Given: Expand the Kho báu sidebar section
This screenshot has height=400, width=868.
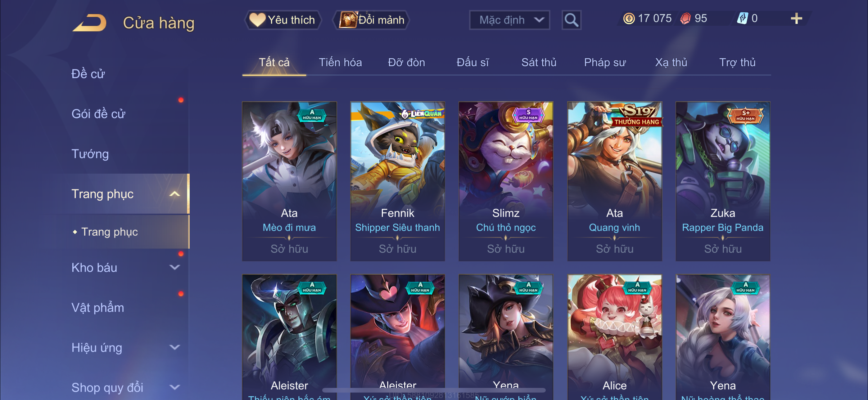Looking at the screenshot, I should click(x=174, y=267).
